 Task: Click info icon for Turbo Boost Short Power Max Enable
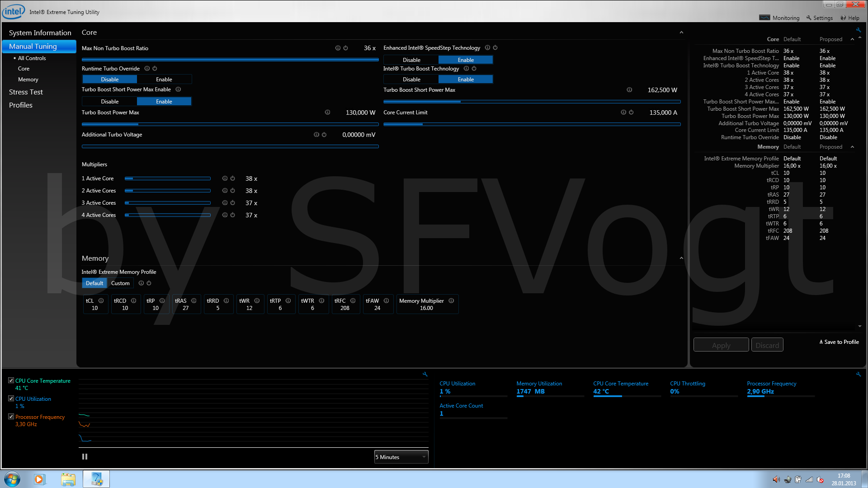click(x=178, y=89)
